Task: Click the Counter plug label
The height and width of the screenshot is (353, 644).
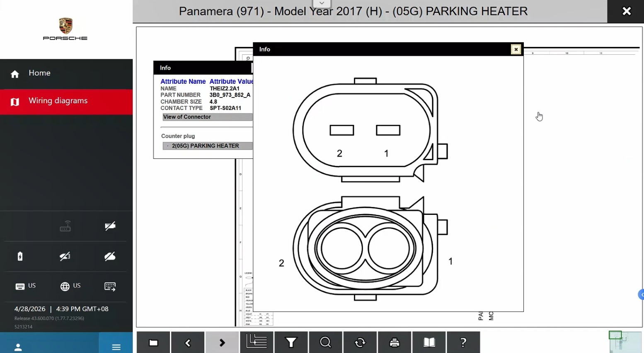Action: tap(178, 136)
